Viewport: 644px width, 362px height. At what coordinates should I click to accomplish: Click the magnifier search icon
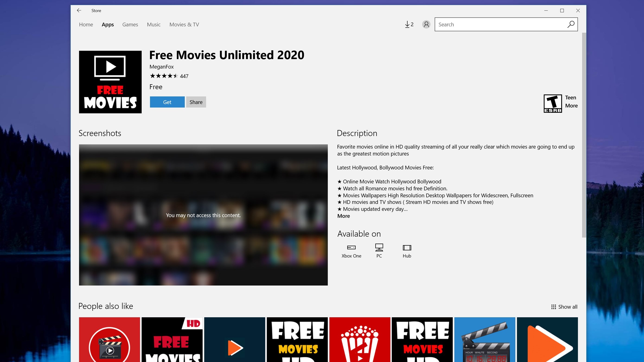[571, 25]
